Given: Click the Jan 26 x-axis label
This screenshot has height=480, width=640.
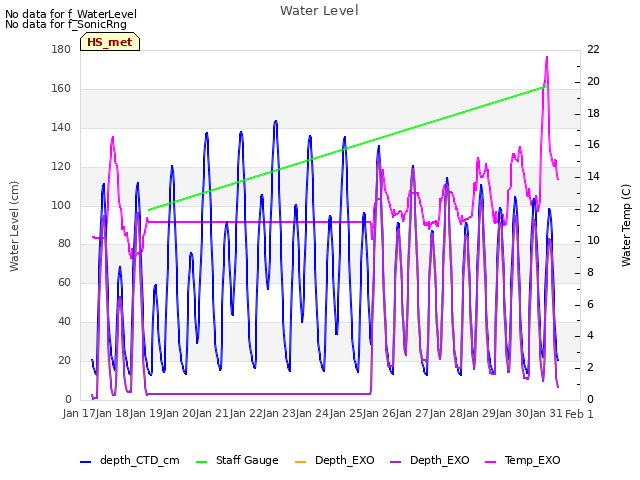Looking at the screenshot, I should tap(379, 413).
